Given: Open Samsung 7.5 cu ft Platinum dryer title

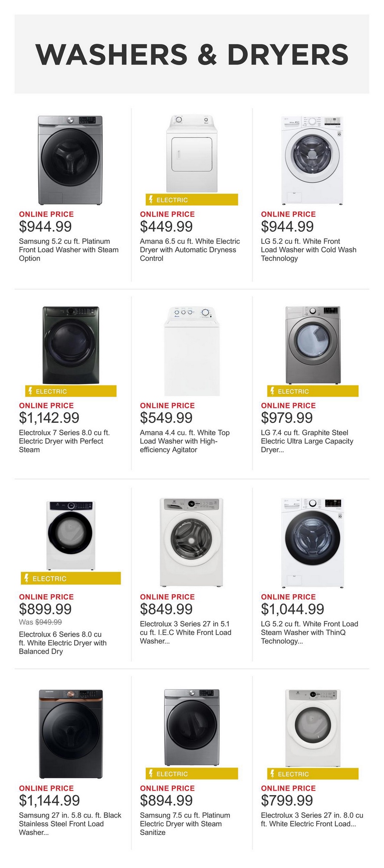Looking at the screenshot, I should coord(185,824).
